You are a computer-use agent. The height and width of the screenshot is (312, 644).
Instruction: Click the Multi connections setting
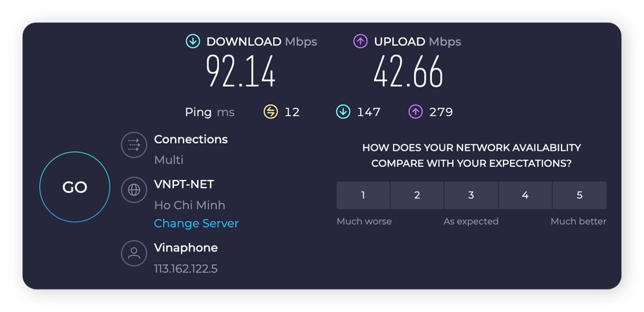coord(169,160)
